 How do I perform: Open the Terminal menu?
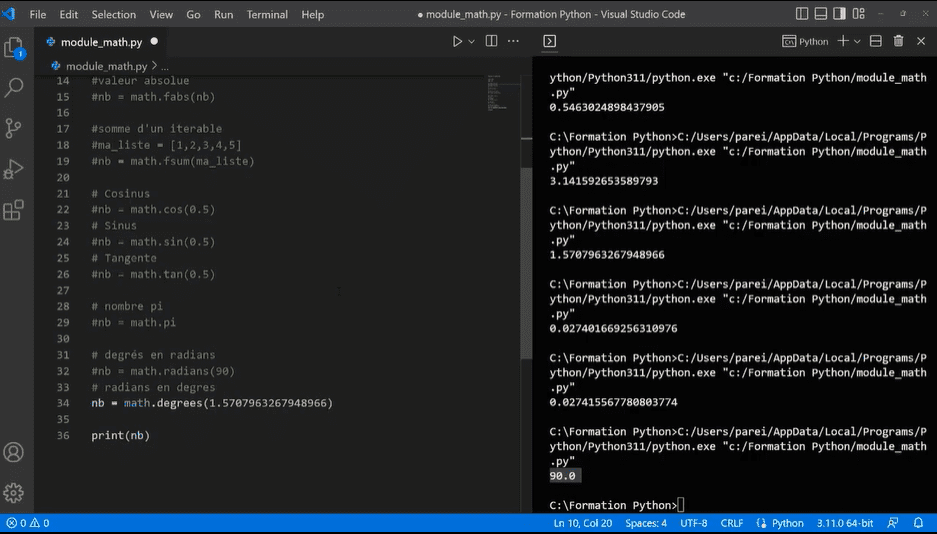[x=267, y=14]
